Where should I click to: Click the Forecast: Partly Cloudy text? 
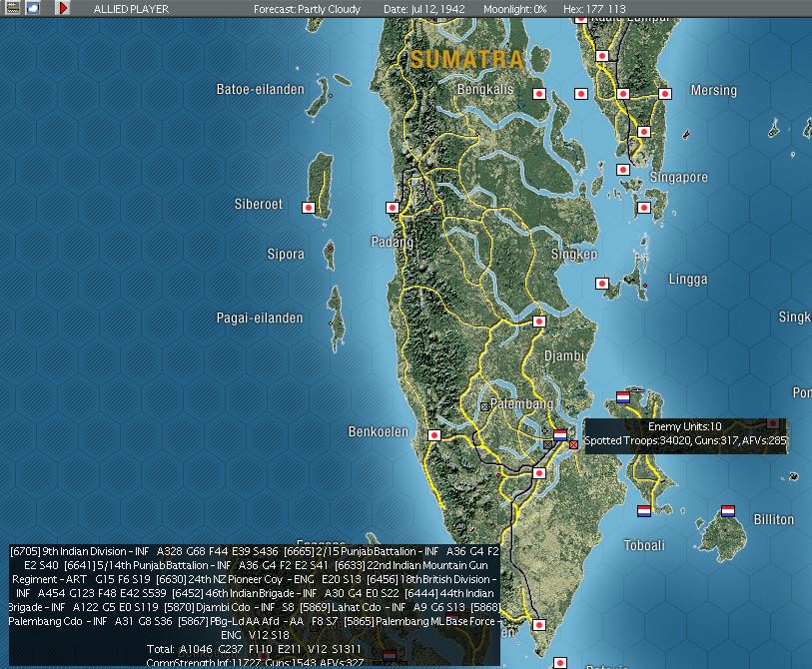click(307, 9)
